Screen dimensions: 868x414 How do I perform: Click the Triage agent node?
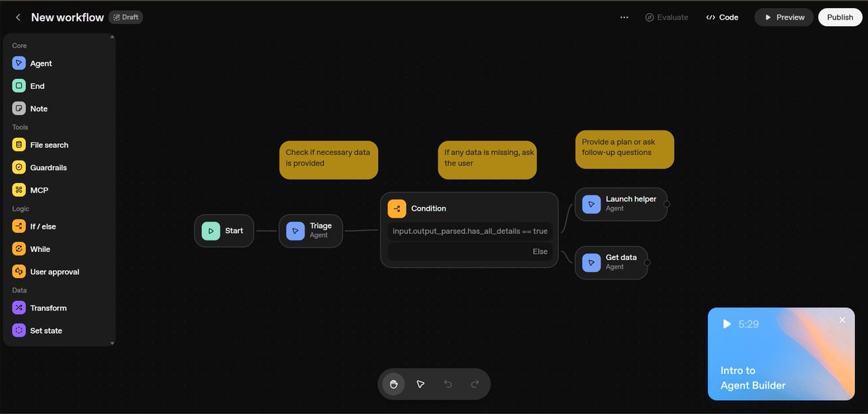coord(310,231)
